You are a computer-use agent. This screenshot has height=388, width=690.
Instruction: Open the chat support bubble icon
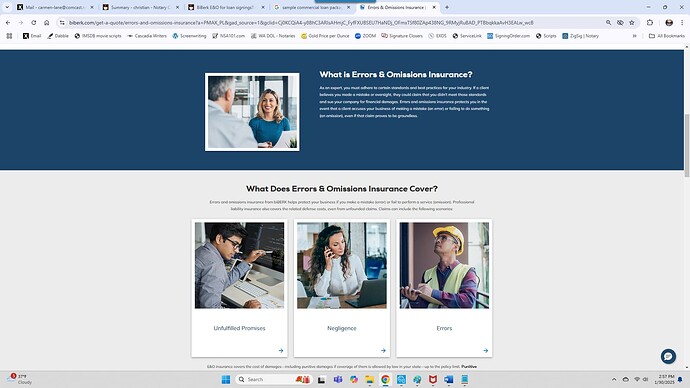click(668, 356)
